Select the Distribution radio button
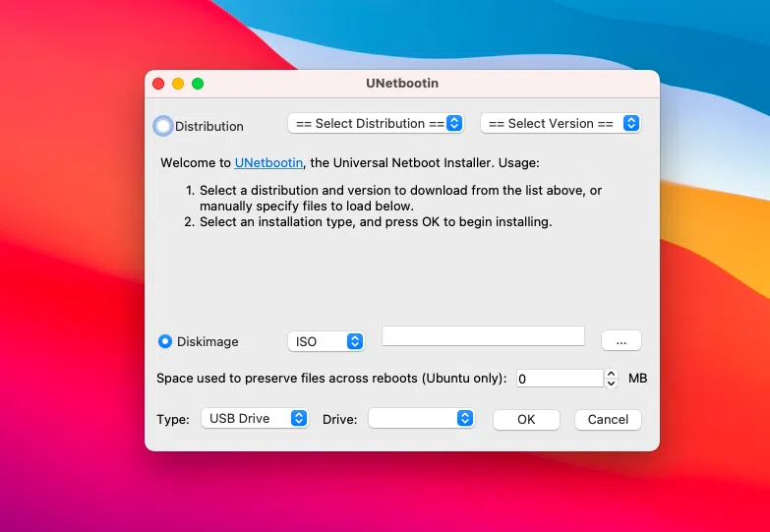The height and width of the screenshot is (532, 770). coord(163,126)
